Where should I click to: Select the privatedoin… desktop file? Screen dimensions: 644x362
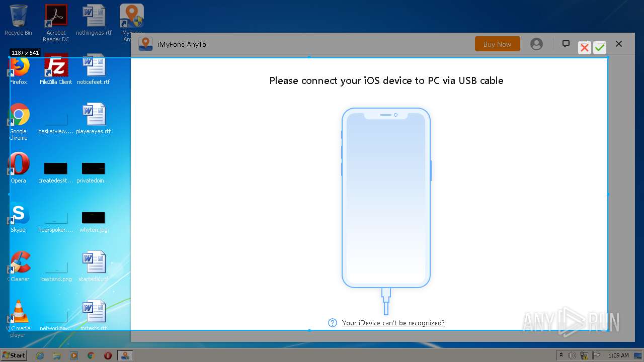pyautogui.click(x=94, y=172)
